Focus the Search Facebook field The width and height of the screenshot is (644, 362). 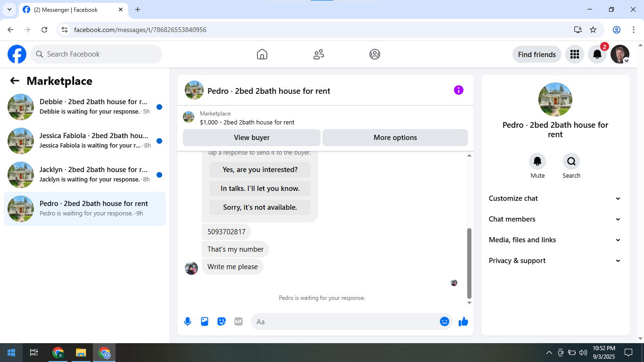pyautogui.click(x=96, y=54)
